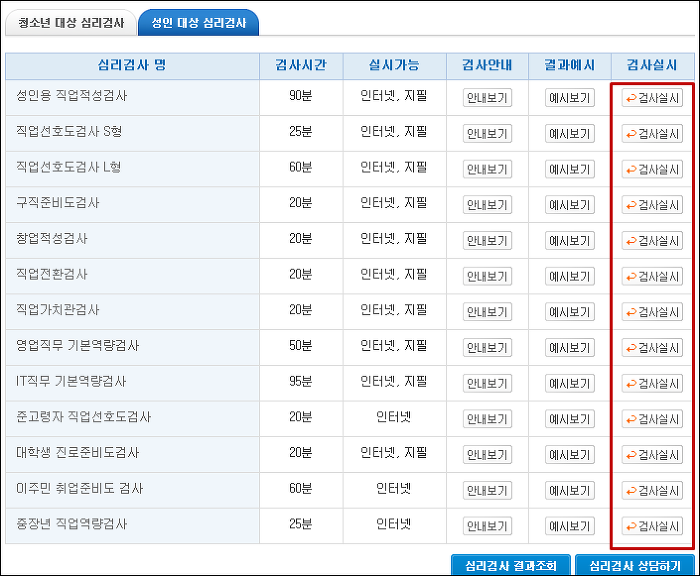View 예시보기 for 영업직무 기본역량검사
The height and width of the screenshot is (576, 700).
(x=570, y=347)
